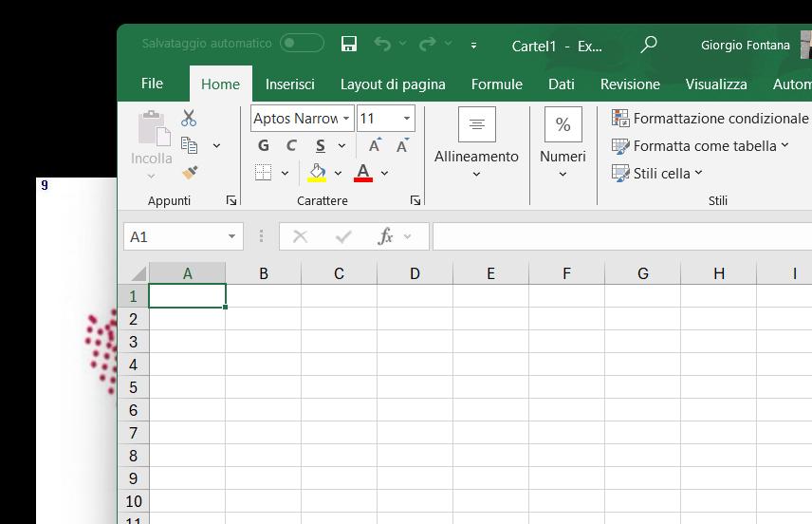Toggle the Salvataggio automatico switch
The image size is (812, 524).
point(302,44)
